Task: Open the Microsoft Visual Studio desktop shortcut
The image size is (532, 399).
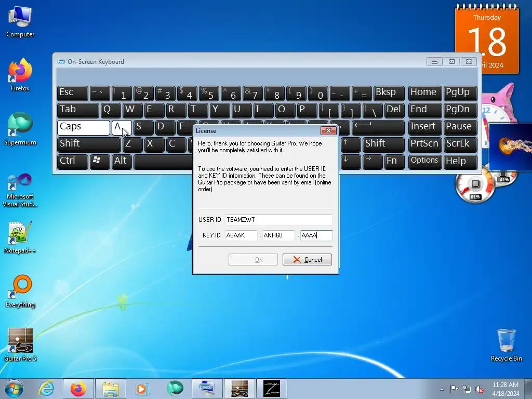Action: (x=20, y=190)
